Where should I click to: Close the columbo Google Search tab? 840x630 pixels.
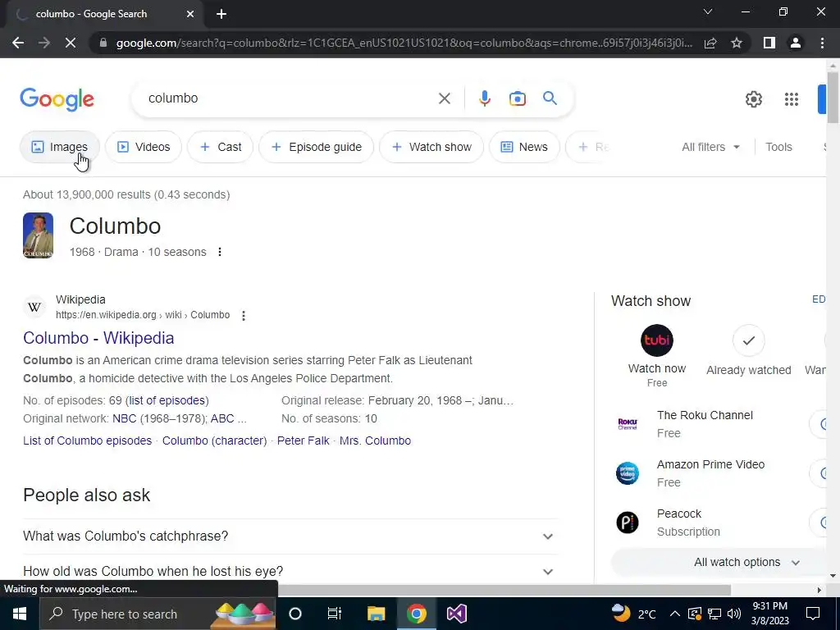(190, 14)
